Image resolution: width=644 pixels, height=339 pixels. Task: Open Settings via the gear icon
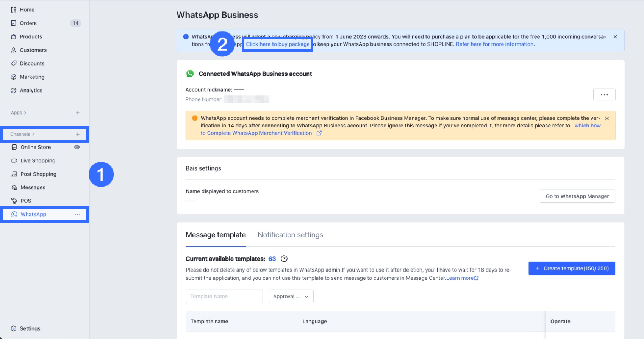[x=14, y=328]
